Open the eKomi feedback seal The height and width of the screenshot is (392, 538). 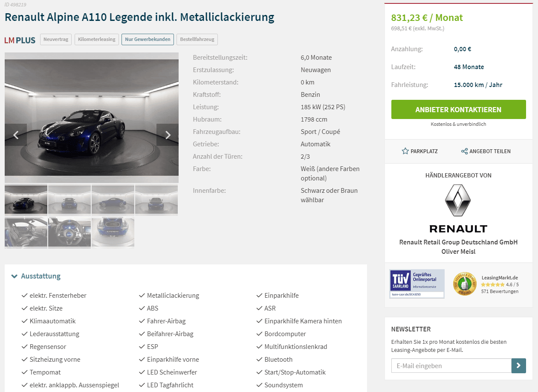pyautogui.click(x=464, y=284)
